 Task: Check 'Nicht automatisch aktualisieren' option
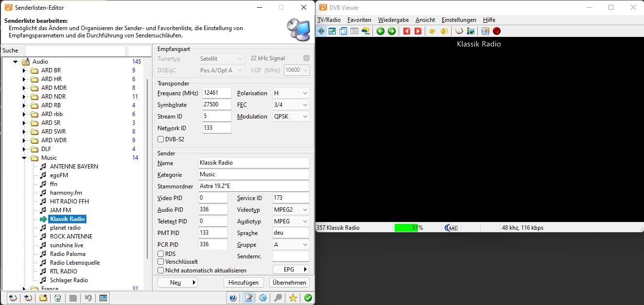(161, 271)
